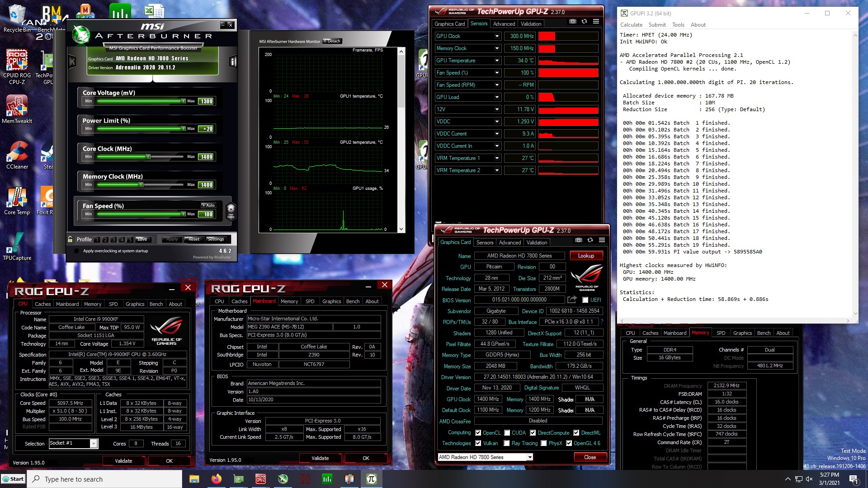The height and width of the screenshot is (488, 868).
Task: Open the Tools menu in GPUPI
Action: (678, 25)
